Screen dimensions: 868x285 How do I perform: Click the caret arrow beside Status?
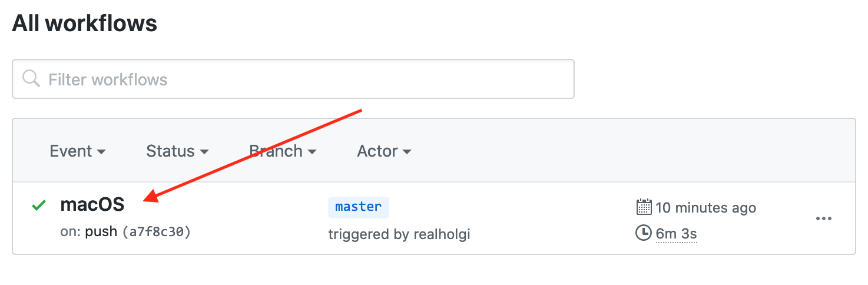[x=204, y=152]
